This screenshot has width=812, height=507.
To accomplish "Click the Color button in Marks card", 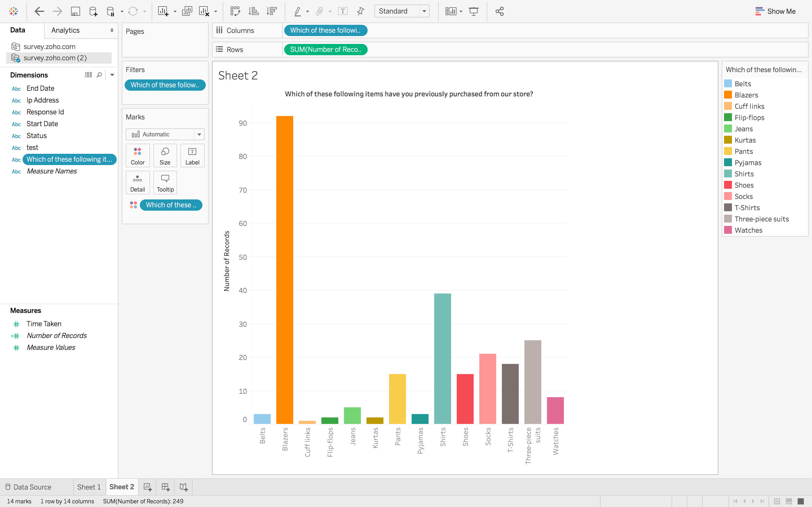I will coord(138,155).
